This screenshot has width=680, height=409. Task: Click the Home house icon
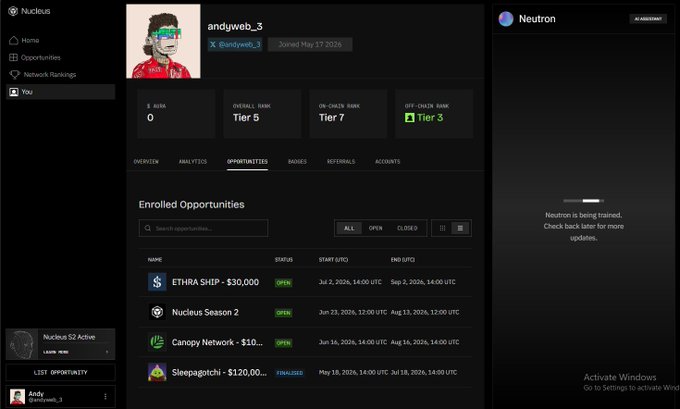[14, 40]
